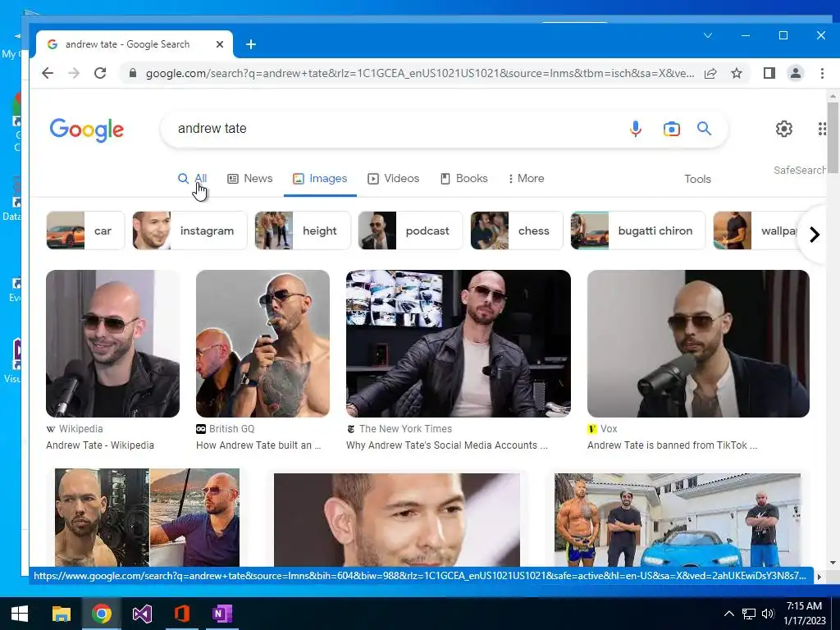Open the blue Bugatti image thumbnail
The height and width of the screenshot is (630, 840).
[x=677, y=519]
